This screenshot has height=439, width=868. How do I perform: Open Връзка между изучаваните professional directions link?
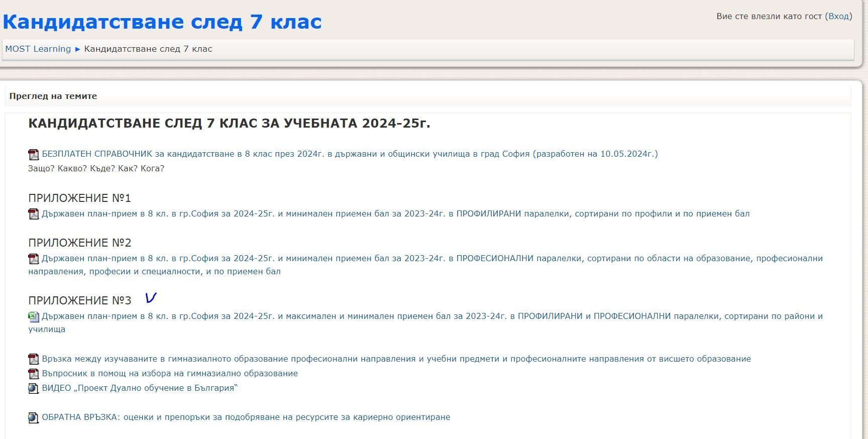tap(396, 359)
